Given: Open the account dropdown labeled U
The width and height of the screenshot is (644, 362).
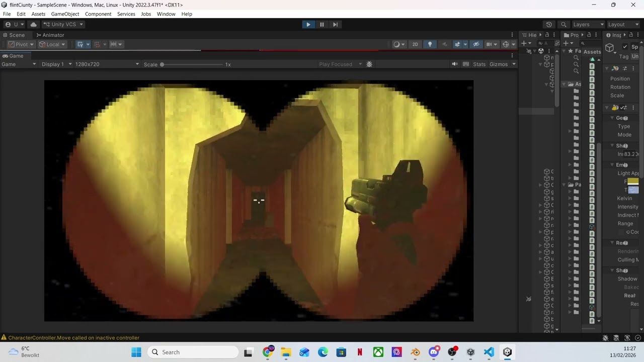Looking at the screenshot, I should click(15, 24).
